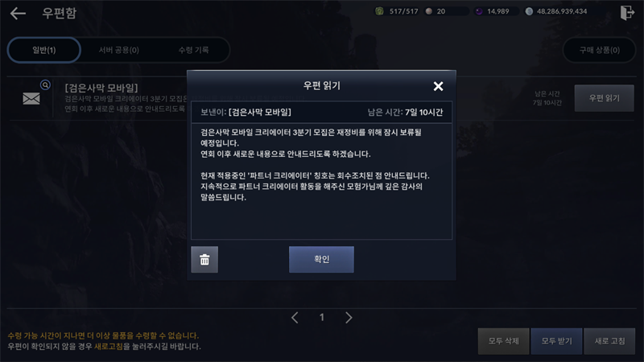Click the envelope icon of the mail
This screenshot has height=362, width=644.
click(x=31, y=98)
